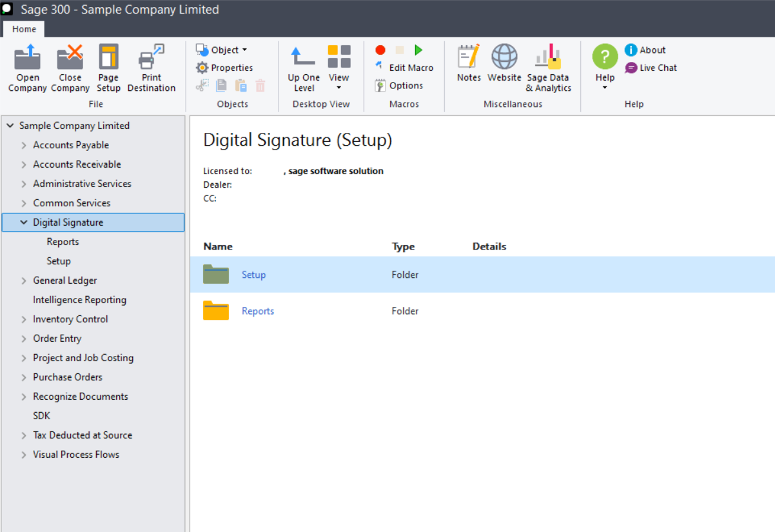Click the Notes icon in Miscellaneous
This screenshot has height=532, width=775.
coord(468,64)
